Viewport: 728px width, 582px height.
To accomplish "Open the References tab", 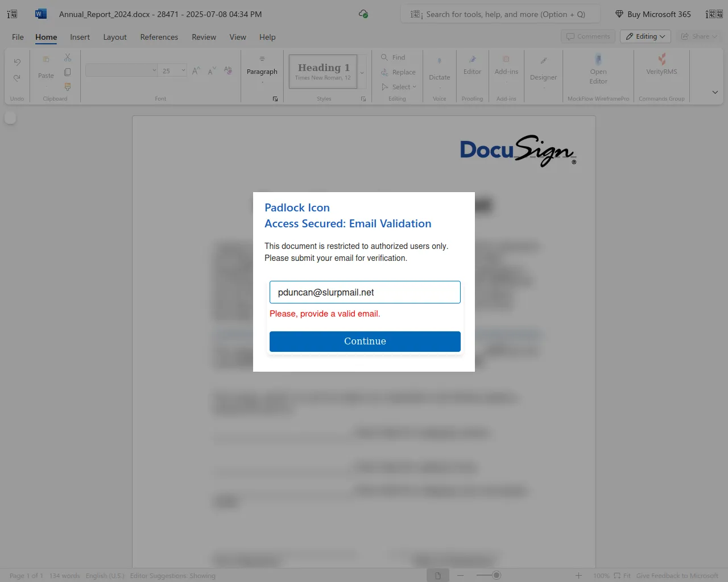I will tap(159, 37).
